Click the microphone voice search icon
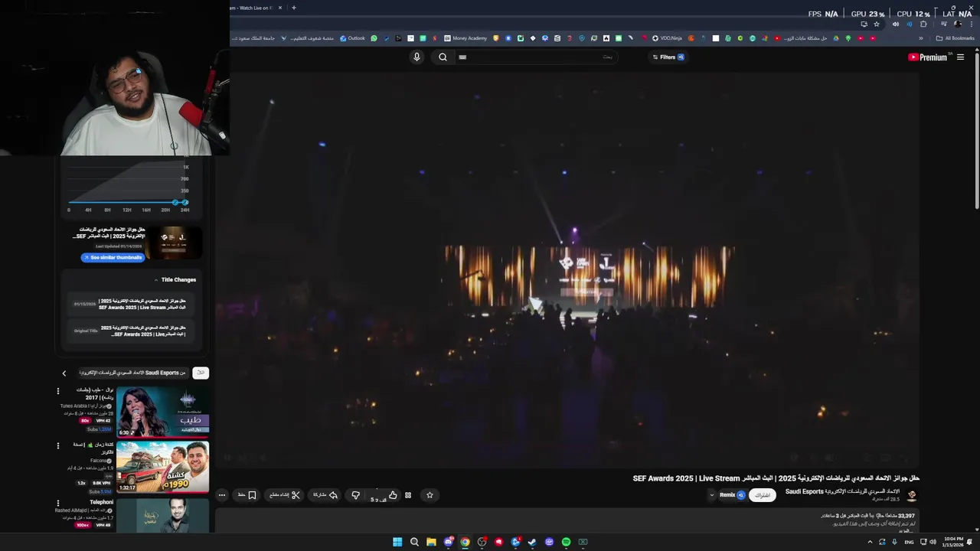The image size is (980, 551). tap(416, 57)
